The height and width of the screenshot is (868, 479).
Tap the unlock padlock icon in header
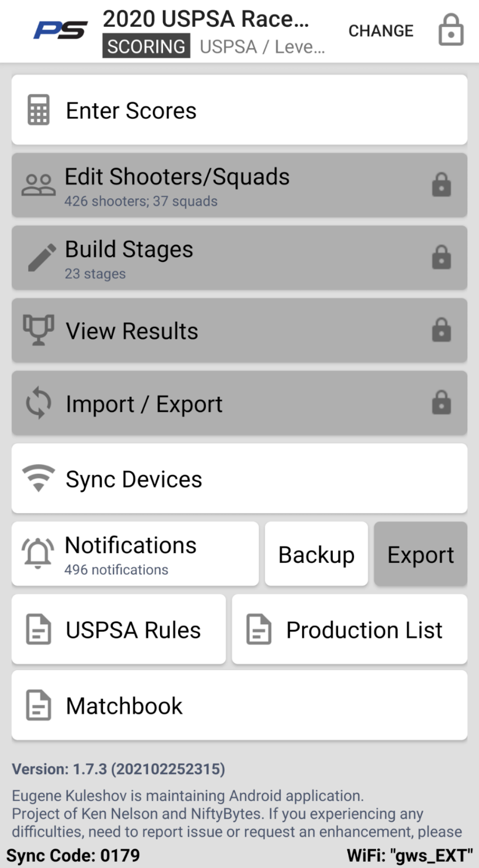point(451,30)
